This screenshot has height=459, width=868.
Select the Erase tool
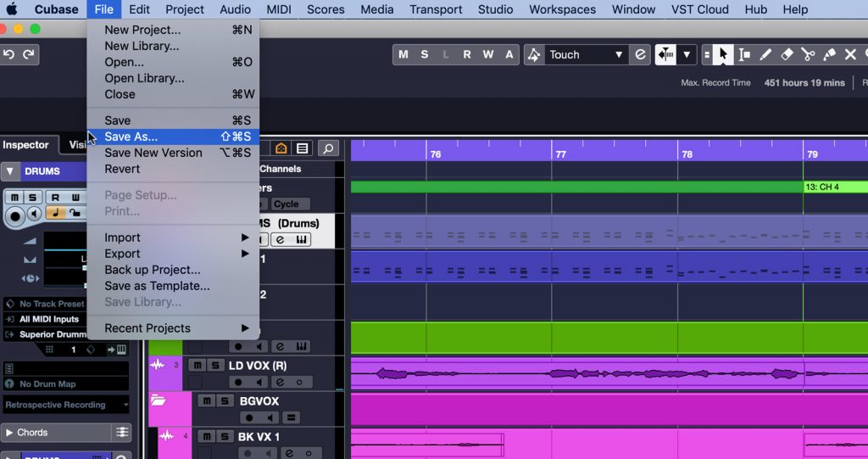click(x=787, y=54)
